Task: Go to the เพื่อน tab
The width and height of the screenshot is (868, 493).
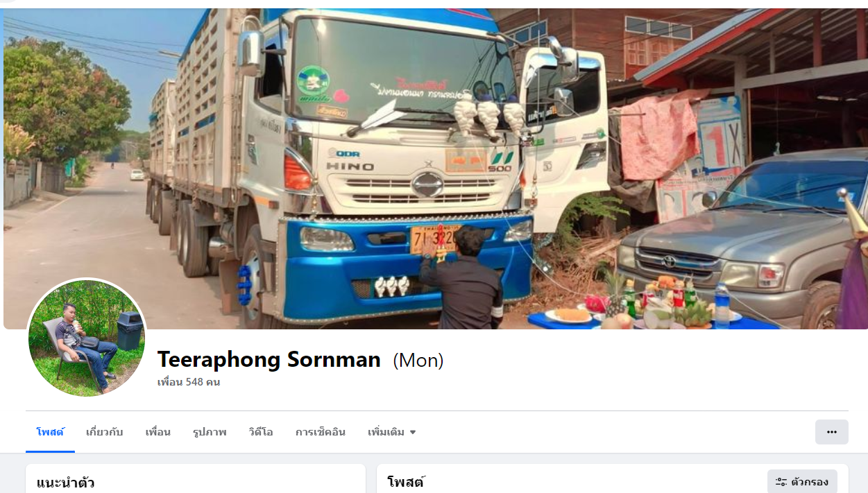Action: coord(158,432)
